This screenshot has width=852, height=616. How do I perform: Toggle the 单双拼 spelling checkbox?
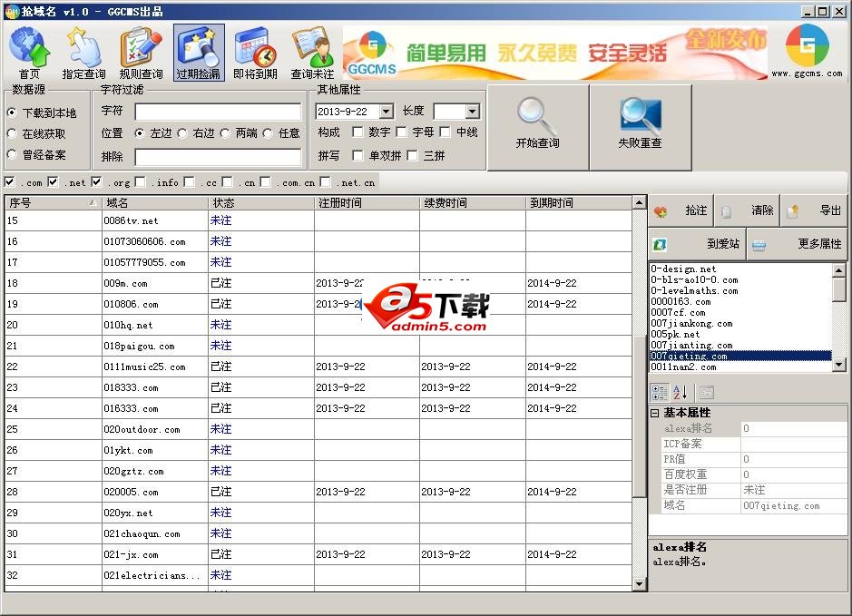357,156
